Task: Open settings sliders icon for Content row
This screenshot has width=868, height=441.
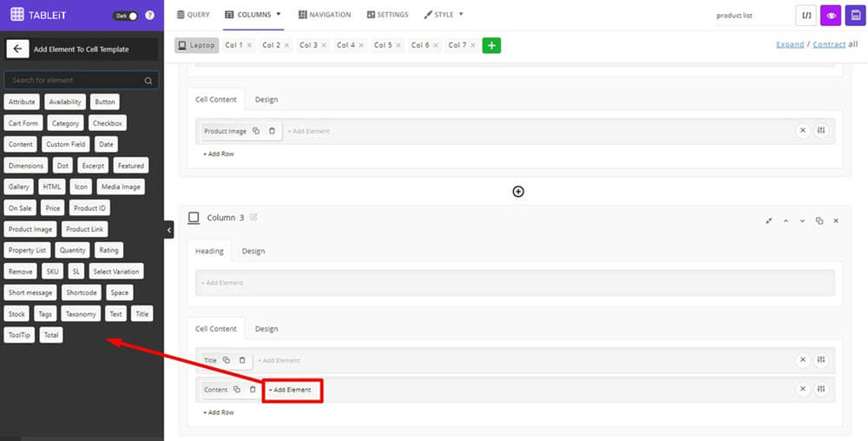Action: (821, 390)
